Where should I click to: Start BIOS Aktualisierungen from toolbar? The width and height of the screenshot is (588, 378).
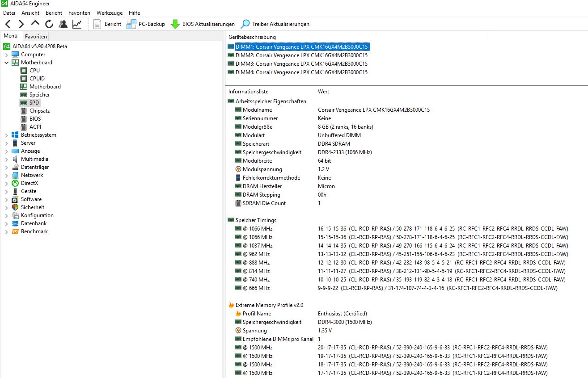203,24
